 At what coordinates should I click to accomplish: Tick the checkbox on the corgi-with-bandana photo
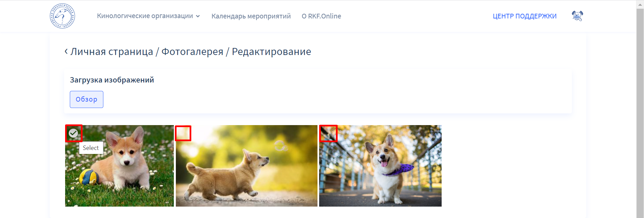[328, 133]
